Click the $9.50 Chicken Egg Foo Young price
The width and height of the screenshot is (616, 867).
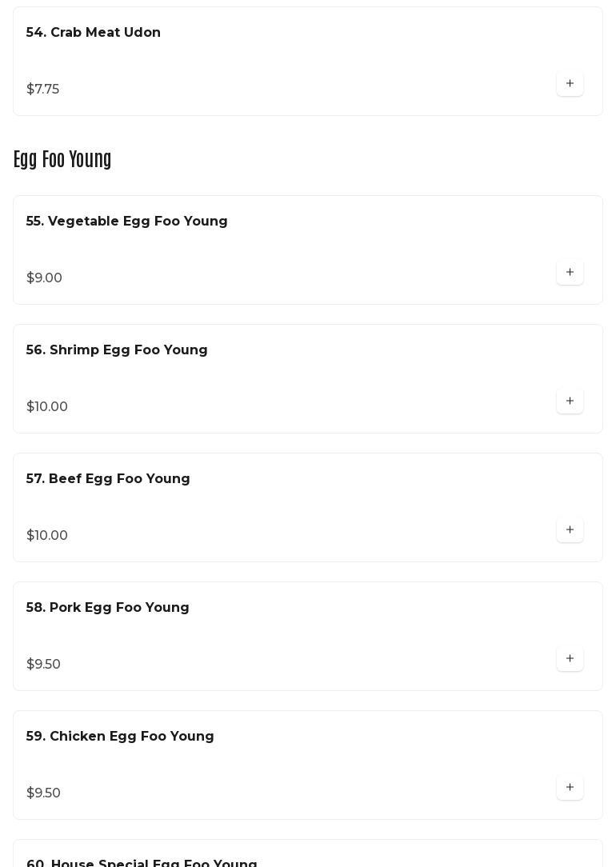(x=44, y=793)
